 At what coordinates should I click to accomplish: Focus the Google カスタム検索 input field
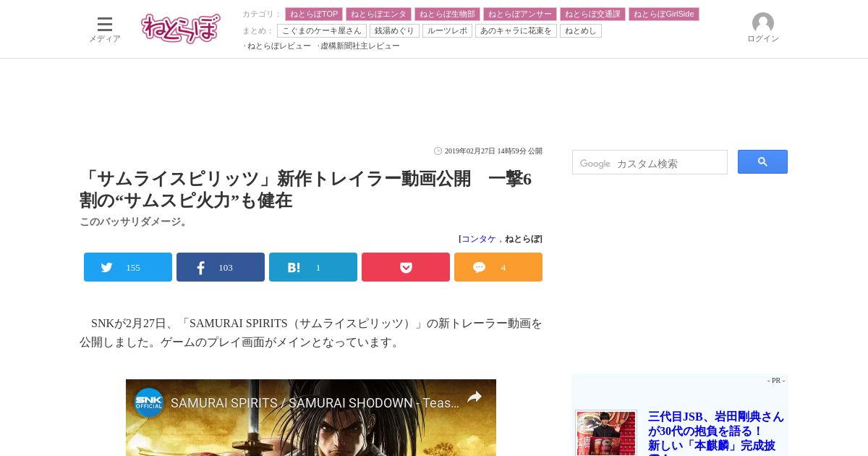650,162
